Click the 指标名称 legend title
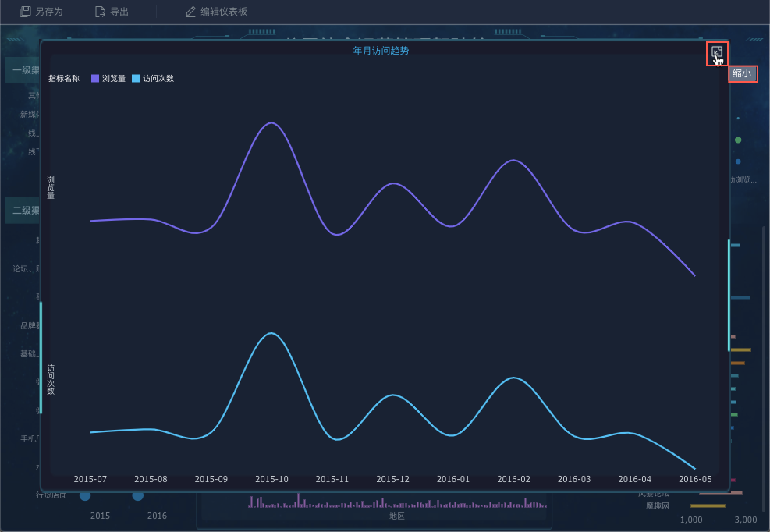Viewport: 770px width, 532px height. 64,78
